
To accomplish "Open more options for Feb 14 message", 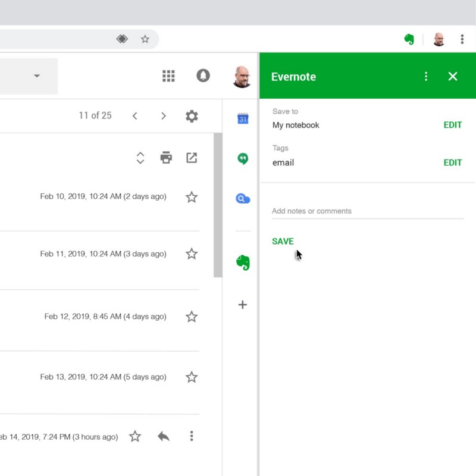I will (x=192, y=437).
